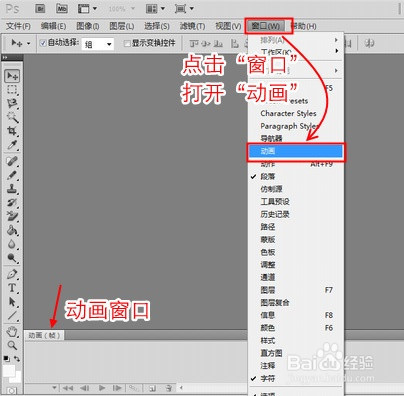This screenshot has height=396, width=404.
Task: Open the 图层(L) menu
Action: pos(122,26)
